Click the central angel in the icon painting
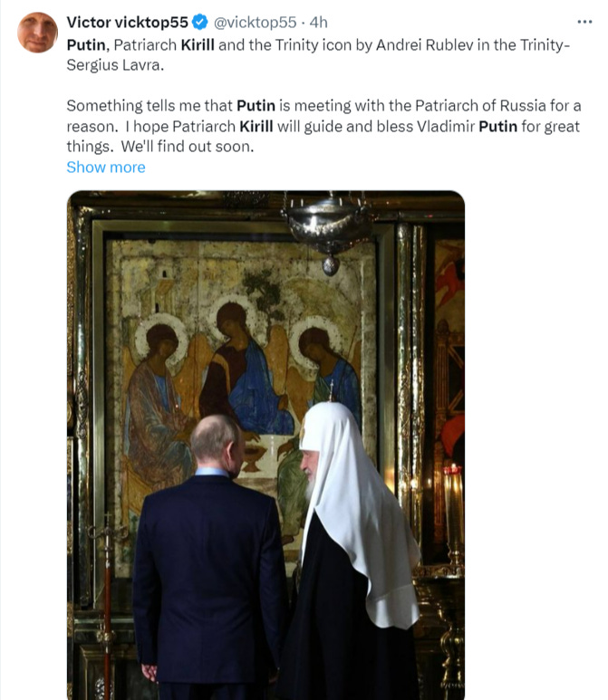The width and height of the screenshot is (608, 700). coord(244,370)
